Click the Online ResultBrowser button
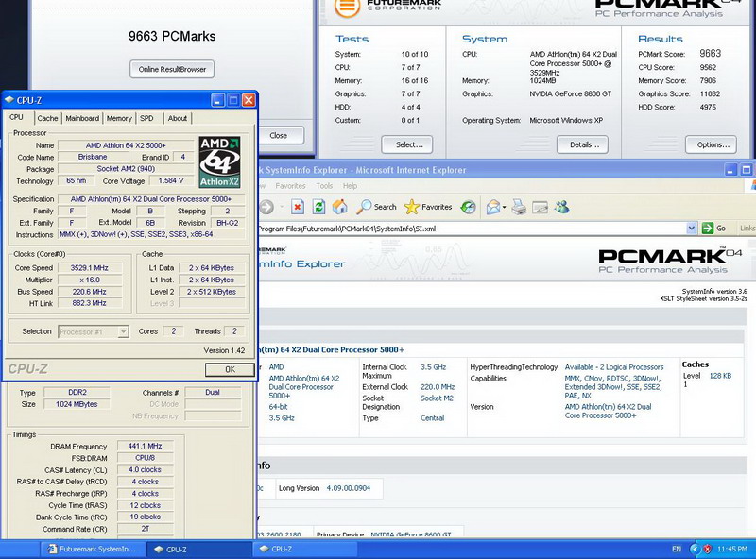Screen dimensions: 756x559 tap(172, 69)
